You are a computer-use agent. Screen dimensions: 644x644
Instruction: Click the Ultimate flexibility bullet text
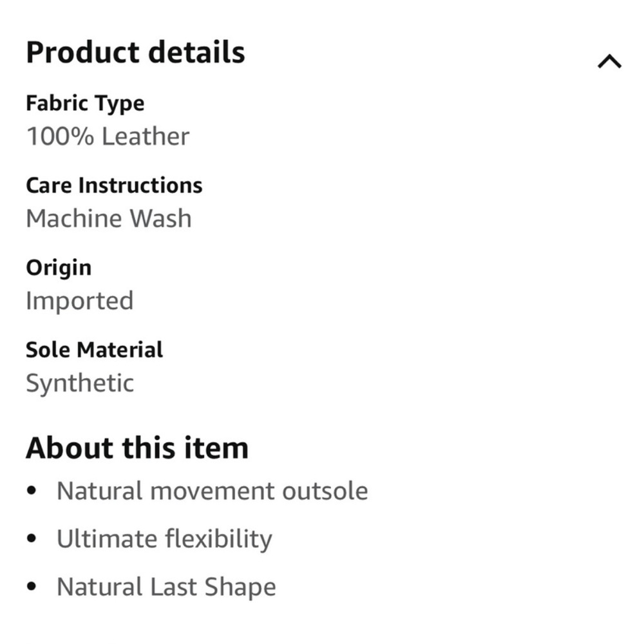(x=164, y=539)
